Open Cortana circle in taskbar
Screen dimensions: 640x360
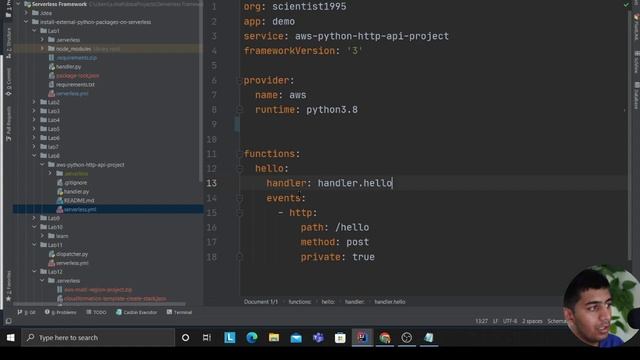[x=185, y=338]
